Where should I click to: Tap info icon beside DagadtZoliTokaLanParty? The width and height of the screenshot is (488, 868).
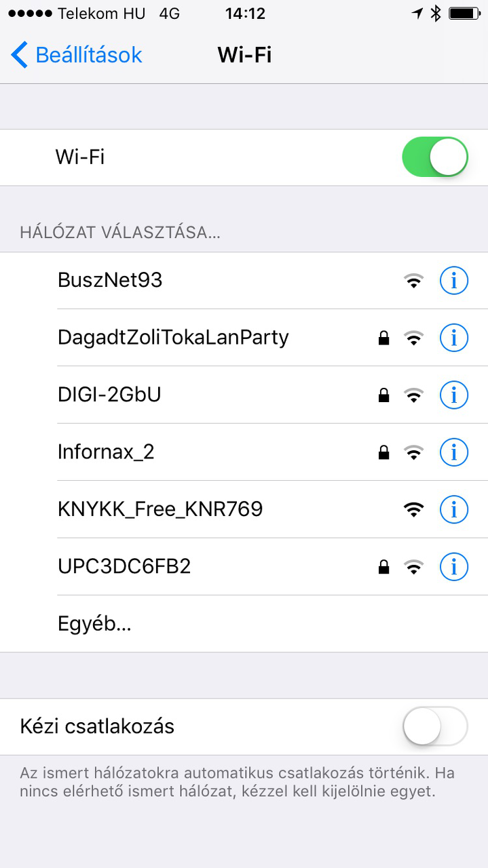454,337
